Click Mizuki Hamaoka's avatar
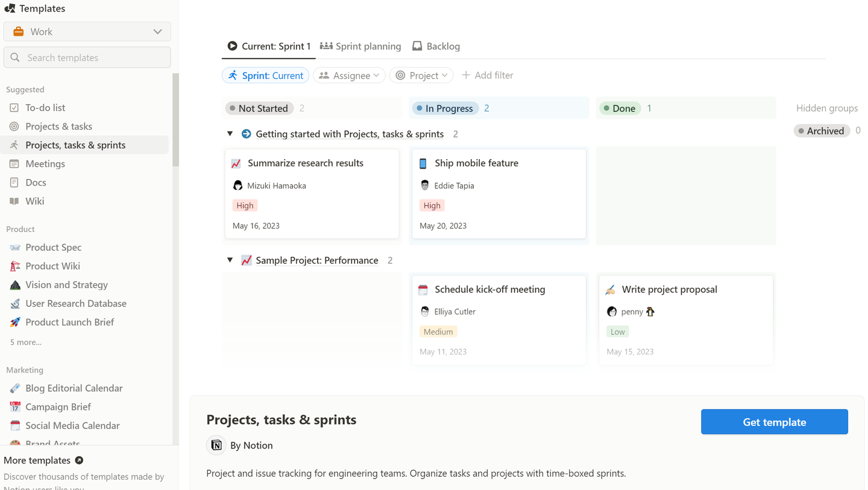 tap(238, 186)
